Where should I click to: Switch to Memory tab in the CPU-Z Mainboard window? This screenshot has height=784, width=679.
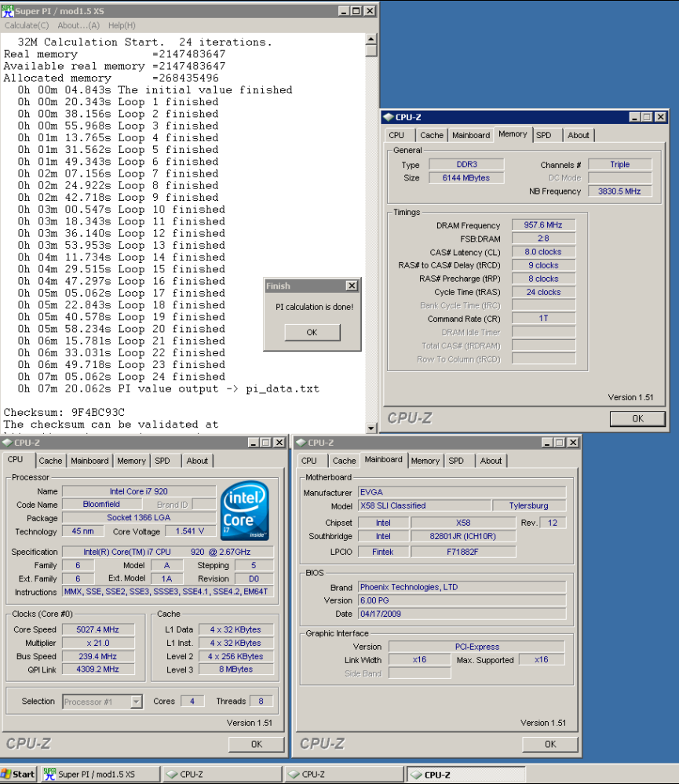click(425, 461)
